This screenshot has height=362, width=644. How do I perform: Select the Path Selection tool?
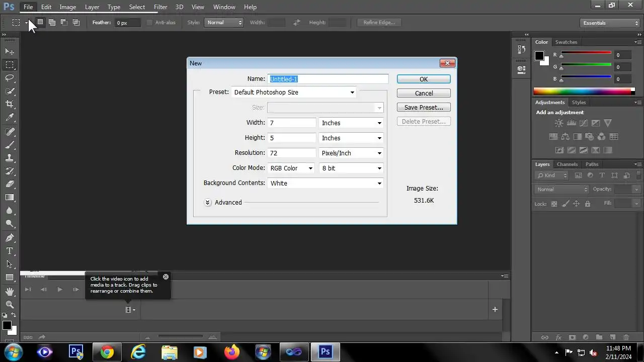click(x=10, y=264)
